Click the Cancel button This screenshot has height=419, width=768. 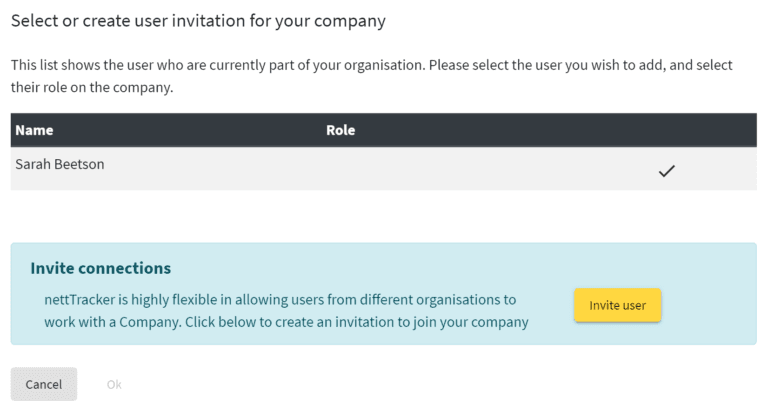44,384
